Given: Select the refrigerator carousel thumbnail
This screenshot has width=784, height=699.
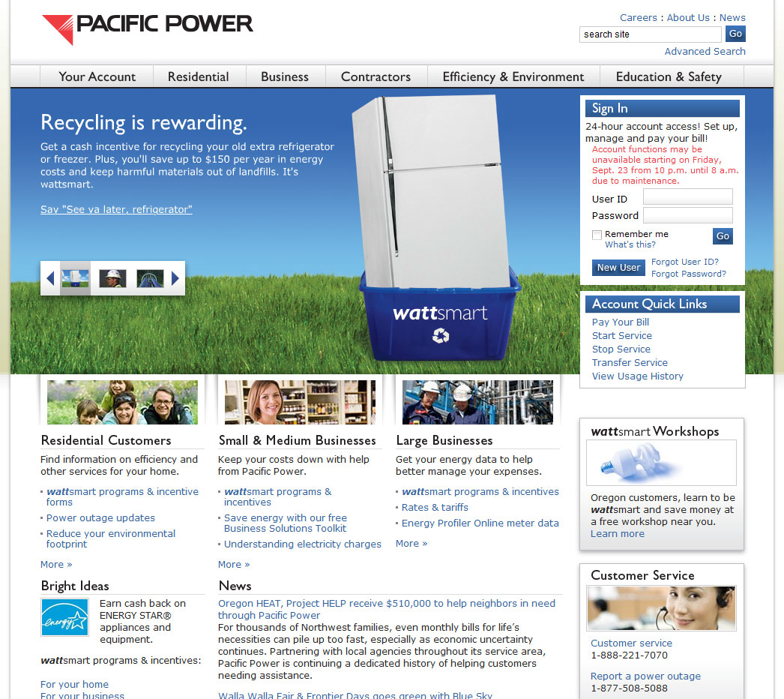Looking at the screenshot, I should [75, 278].
